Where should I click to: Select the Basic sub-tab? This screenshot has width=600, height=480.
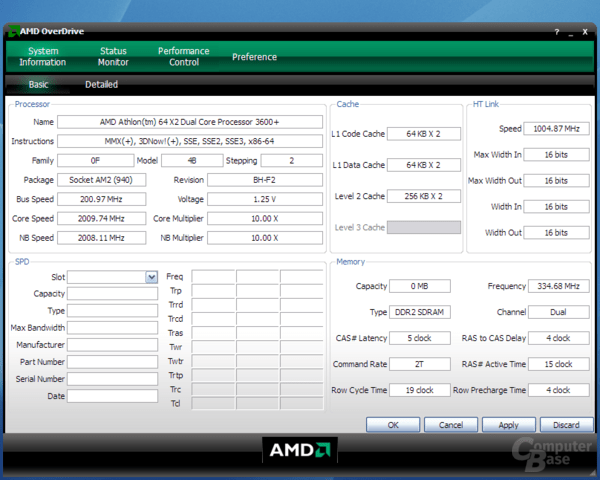click(x=38, y=84)
